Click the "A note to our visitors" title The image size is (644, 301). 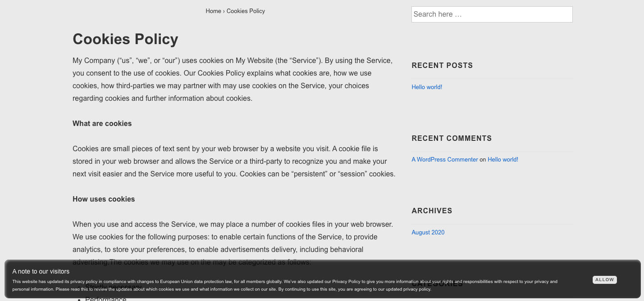point(41,271)
